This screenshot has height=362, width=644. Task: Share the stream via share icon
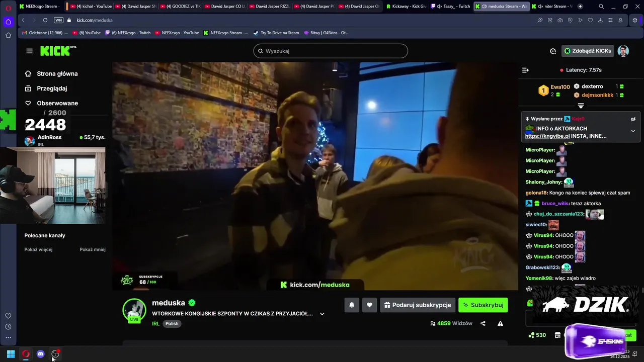[x=483, y=323]
